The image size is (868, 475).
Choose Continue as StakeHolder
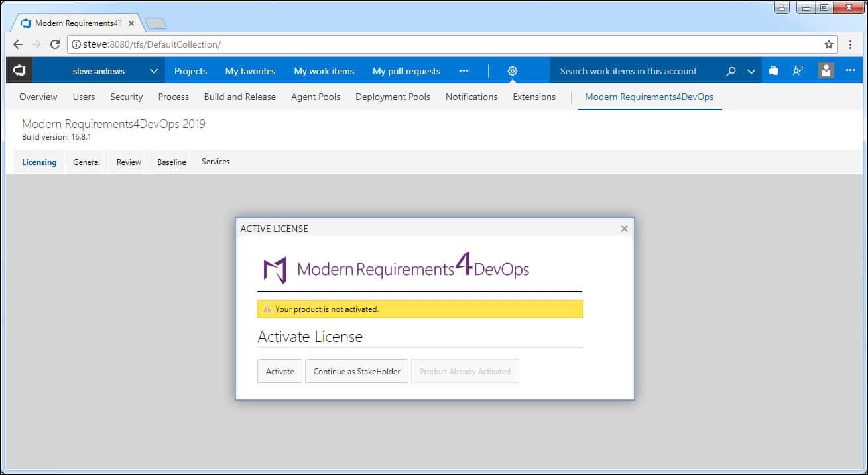click(357, 371)
